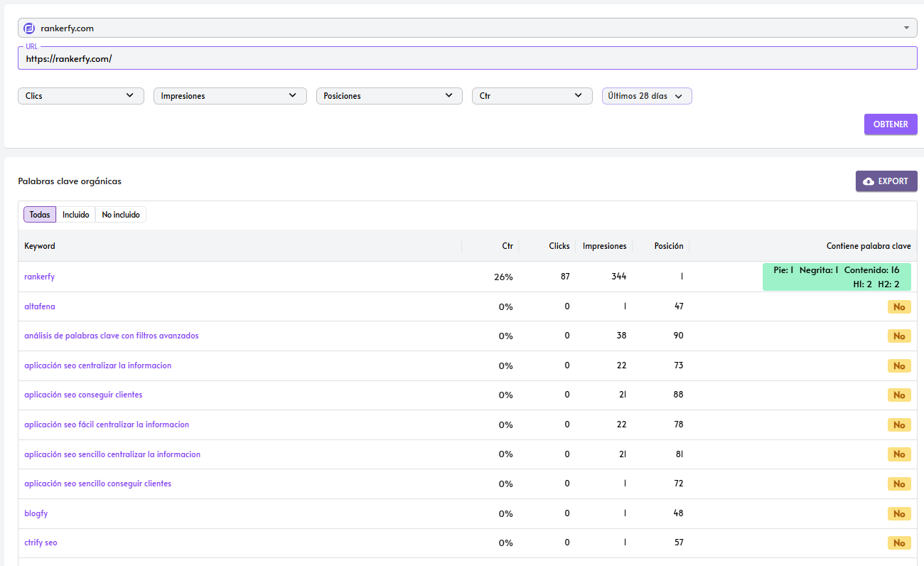Open aplicación seo conseguir clientes keyword

[x=83, y=395]
